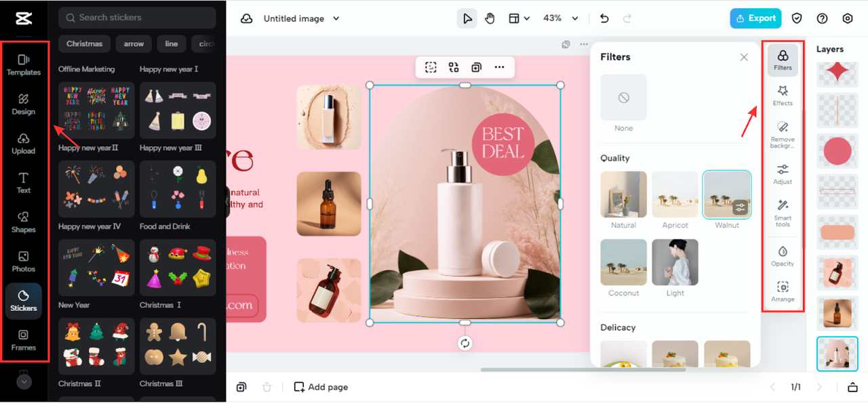Screen dimensions: 868x403
Task: Apply the Natural filter
Action: point(623,194)
